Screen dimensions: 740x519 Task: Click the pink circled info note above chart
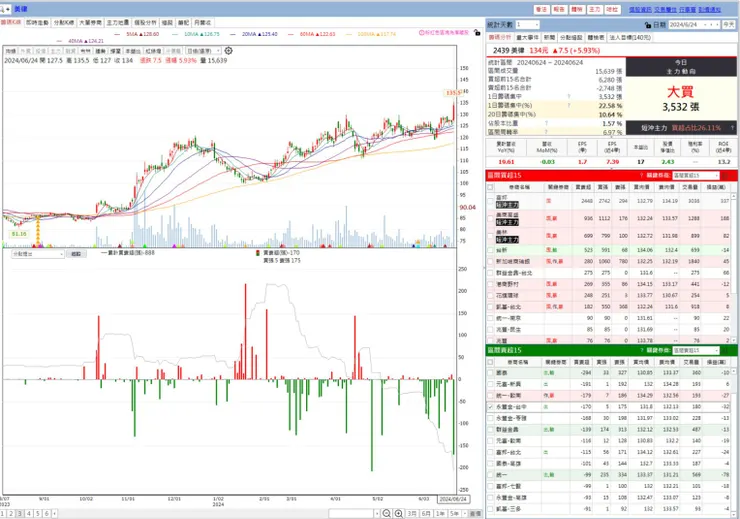click(444, 33)
